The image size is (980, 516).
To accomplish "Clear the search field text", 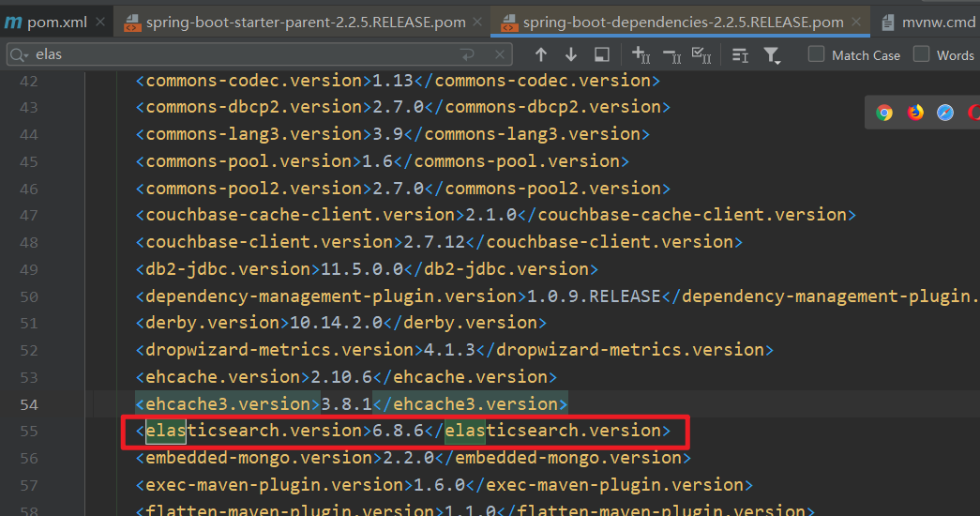I will pyautogui.click(x=499, y=55).
